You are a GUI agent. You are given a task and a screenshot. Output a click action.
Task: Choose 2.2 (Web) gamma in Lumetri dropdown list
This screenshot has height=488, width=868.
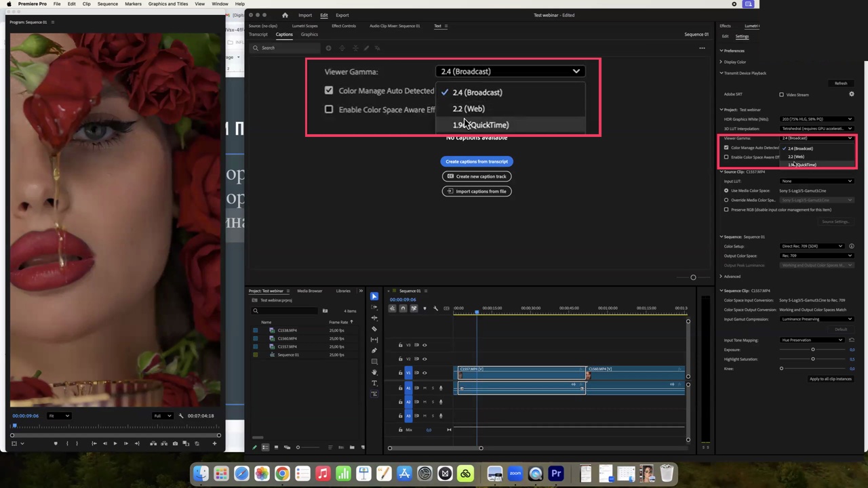point(796,157)
